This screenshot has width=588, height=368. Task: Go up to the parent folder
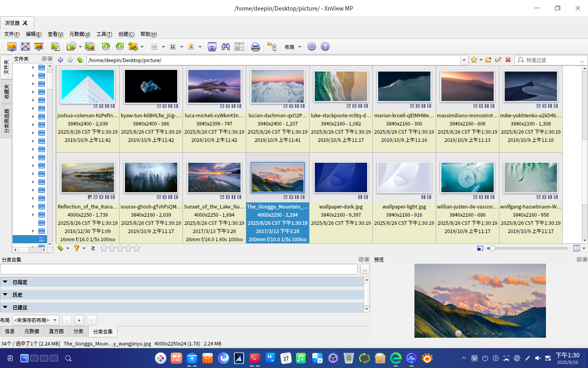tap(80, 60)
